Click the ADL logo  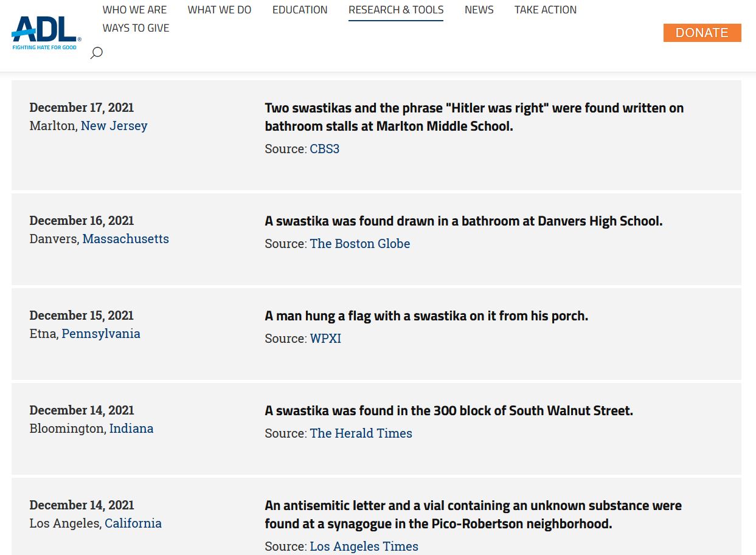(x=46, y=33)
